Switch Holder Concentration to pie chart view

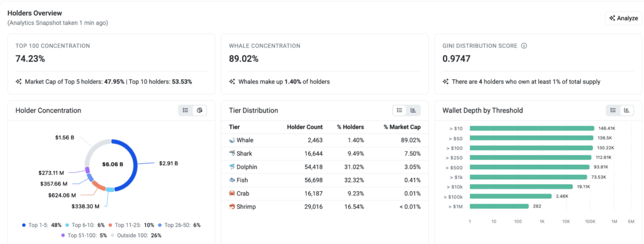pos(199,110)
